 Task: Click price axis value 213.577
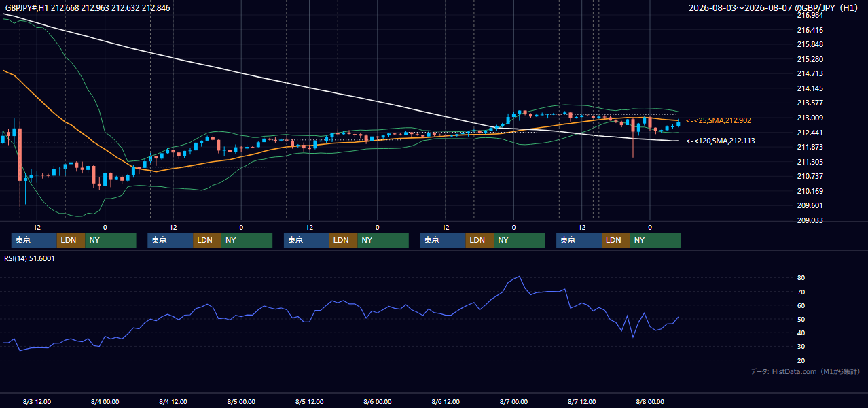coord(810,103)
